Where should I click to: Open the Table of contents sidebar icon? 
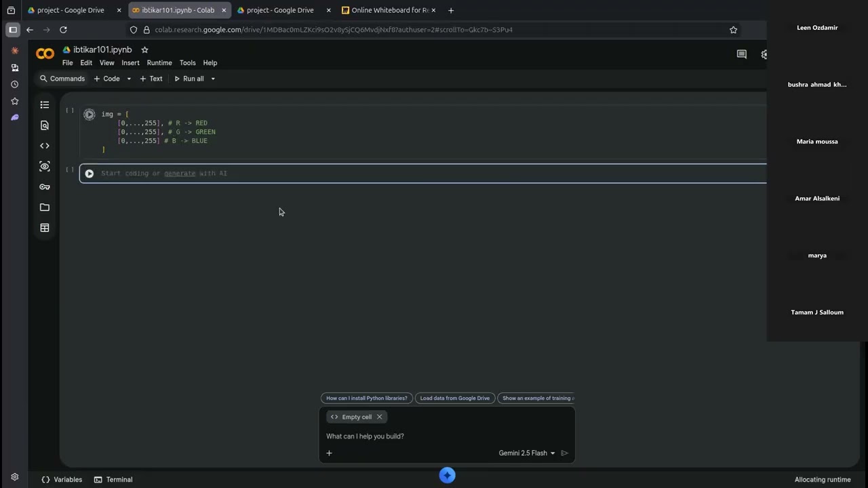tap(45, 105)
